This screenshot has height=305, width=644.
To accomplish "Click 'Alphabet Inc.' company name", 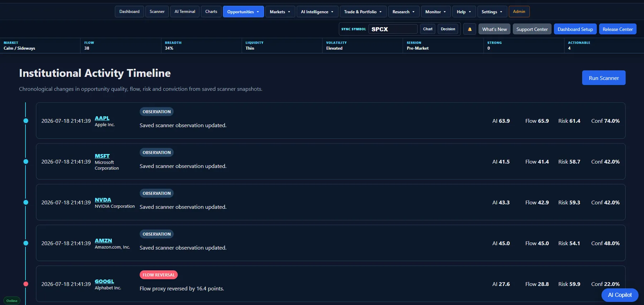I will pos(108,288).
